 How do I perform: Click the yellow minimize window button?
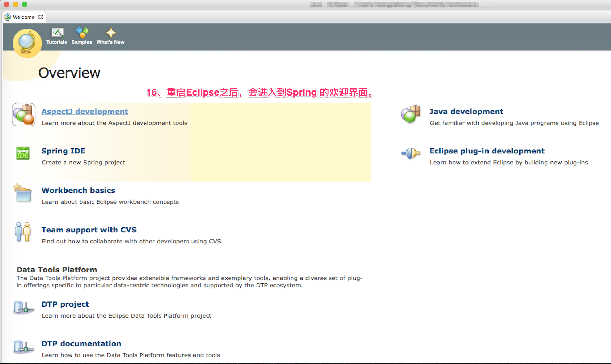point(16,4)
